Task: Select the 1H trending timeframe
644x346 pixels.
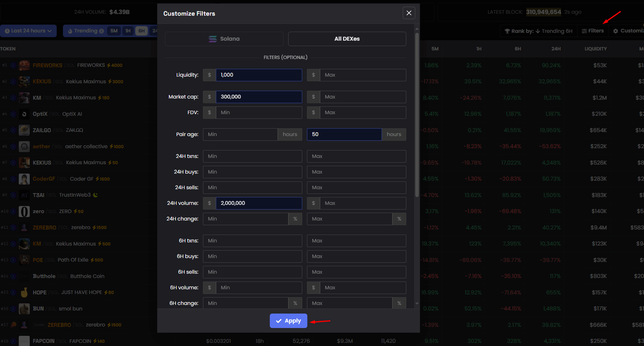Action: (128, 31)
